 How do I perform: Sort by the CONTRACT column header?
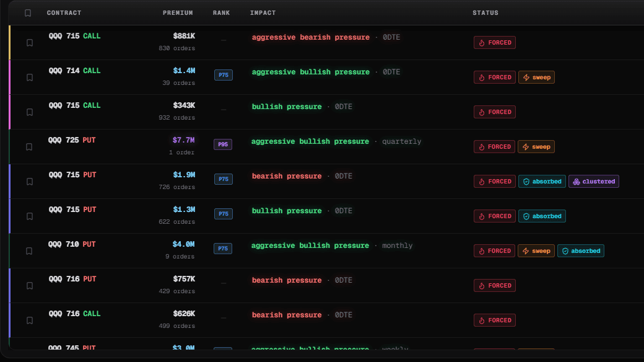(x=64, y=13)
